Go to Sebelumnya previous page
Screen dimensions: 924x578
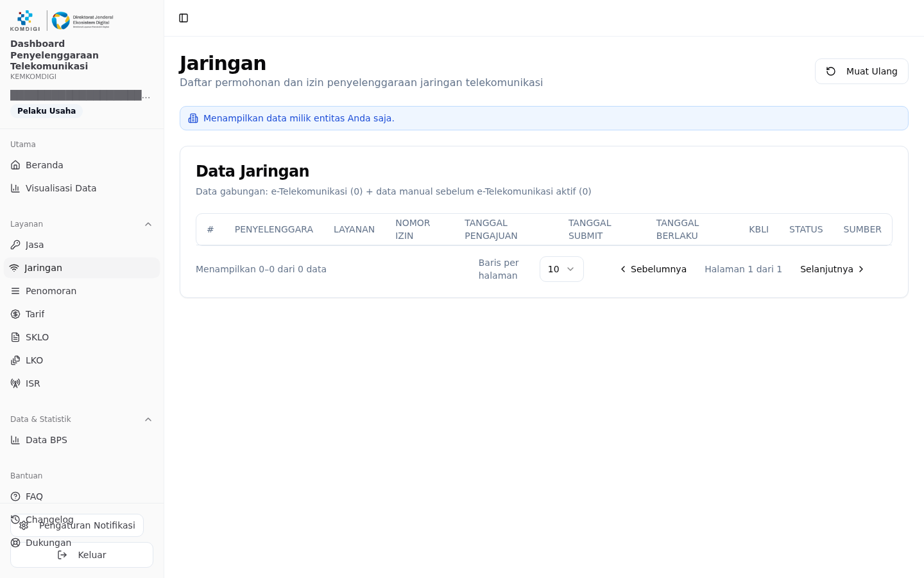(653, 269)
